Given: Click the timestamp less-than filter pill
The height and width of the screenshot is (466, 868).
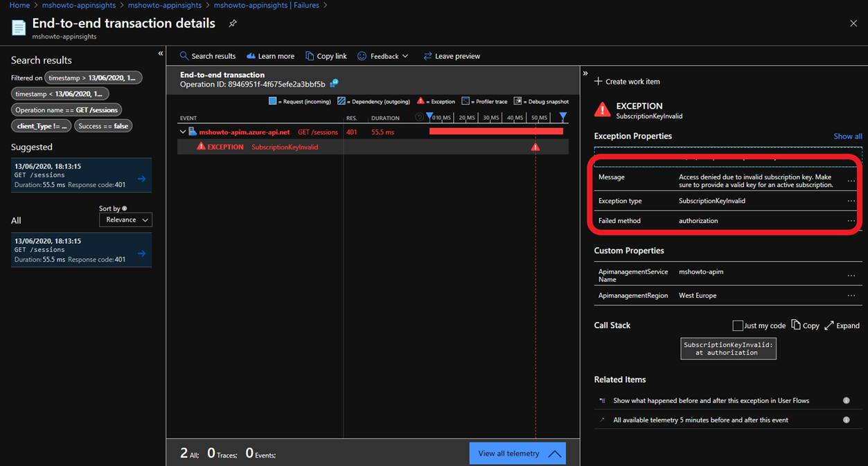Looking at the screenshot, I should (60, 93).
